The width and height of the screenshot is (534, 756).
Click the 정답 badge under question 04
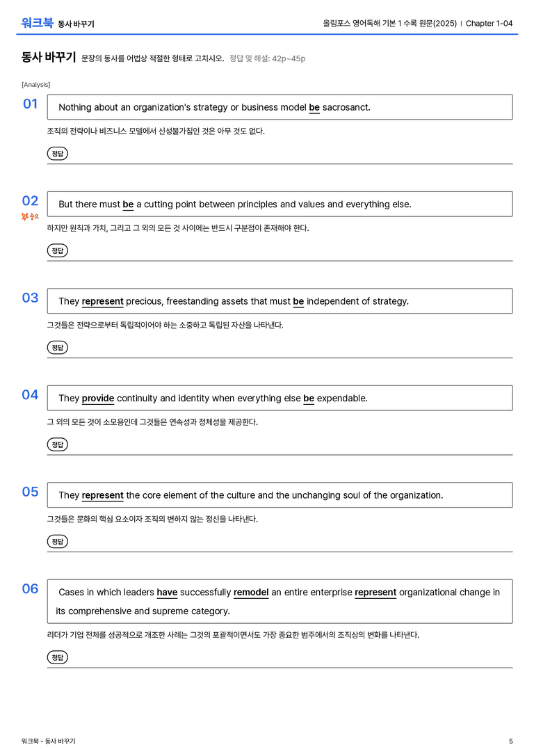click(57, 444)
